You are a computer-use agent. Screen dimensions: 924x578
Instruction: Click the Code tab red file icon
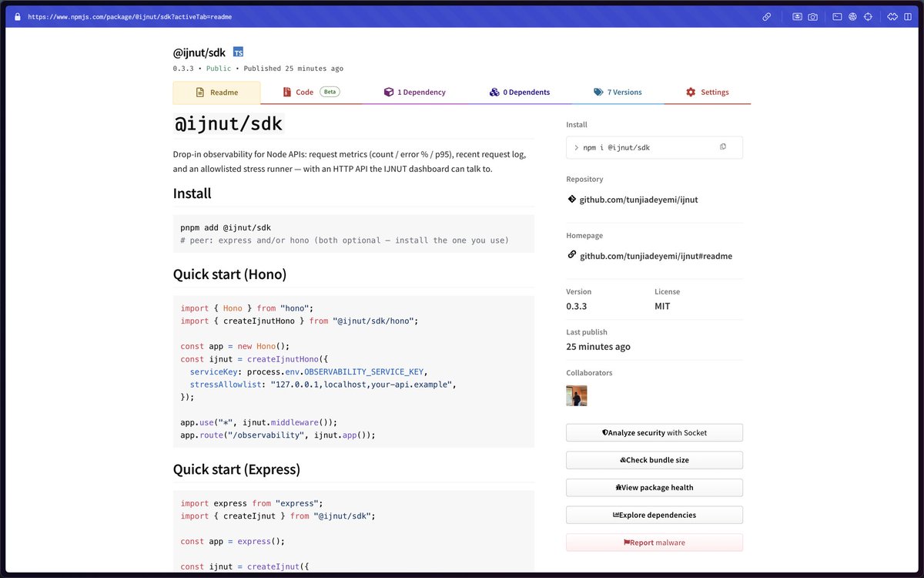point(286,92)
